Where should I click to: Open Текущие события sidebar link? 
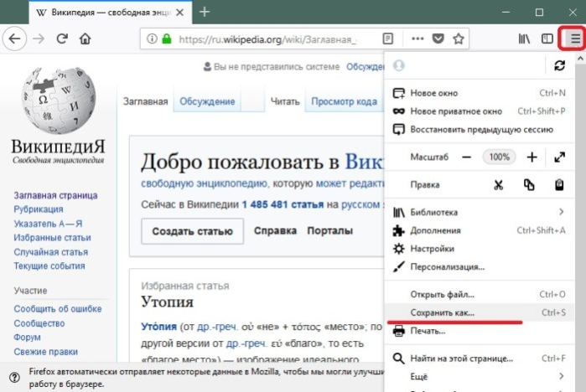coord(49,266)
